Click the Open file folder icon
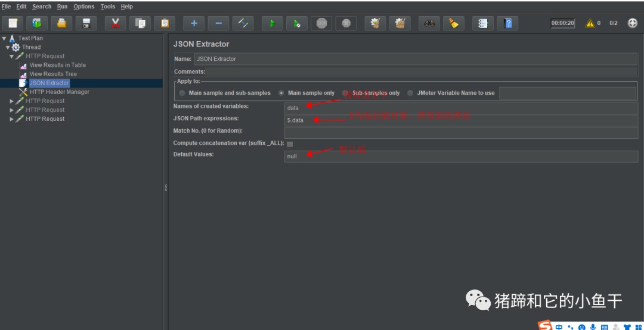The height and width of the screenshot is (330, 644). (61, 23)
